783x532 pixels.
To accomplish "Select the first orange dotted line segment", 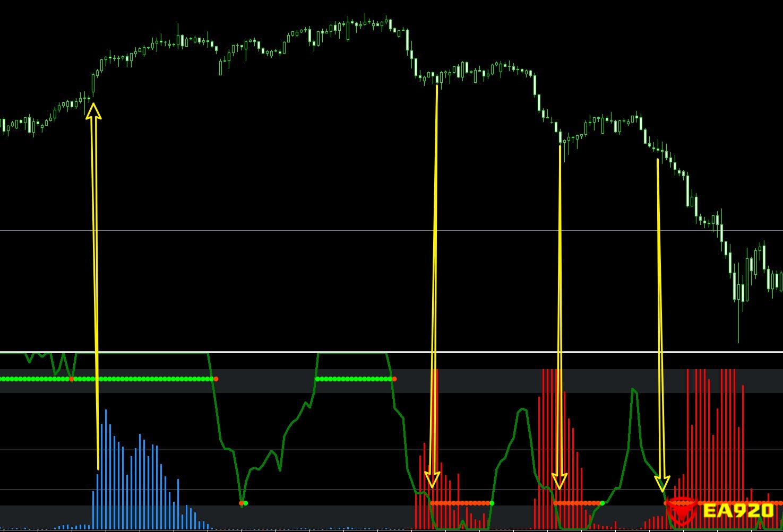I will 461,503.
